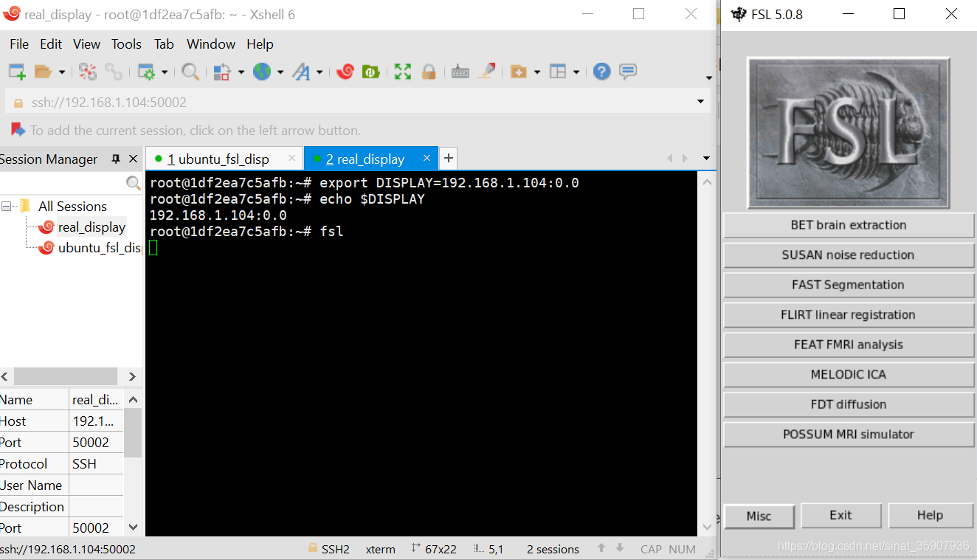Launch Xftp via the green toolbar icon
977x560 pixels.
pos(370,72)
